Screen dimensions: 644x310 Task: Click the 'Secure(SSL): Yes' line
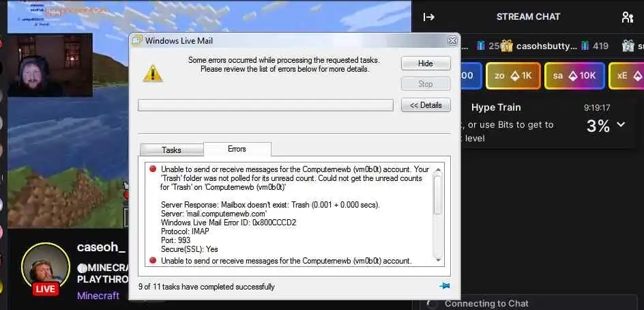click(x=190, y=249)
